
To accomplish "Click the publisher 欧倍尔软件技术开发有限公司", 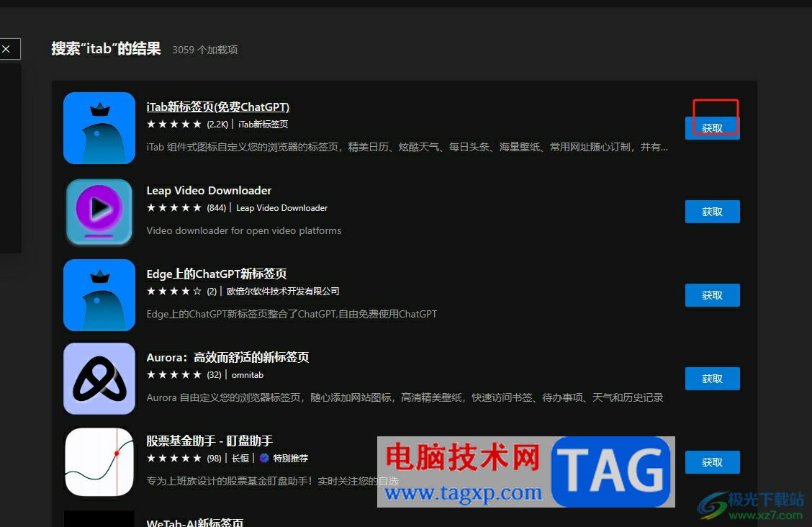I will tap(283, 292).
